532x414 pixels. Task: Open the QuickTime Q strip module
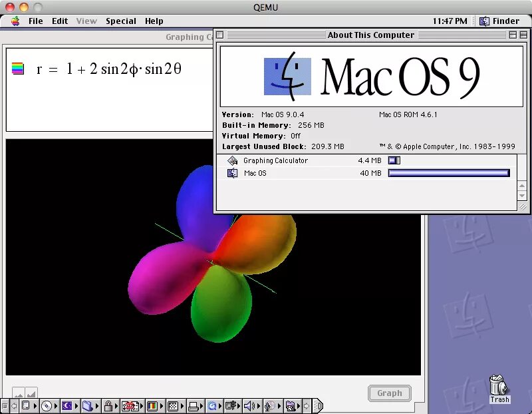coord(214,406)
